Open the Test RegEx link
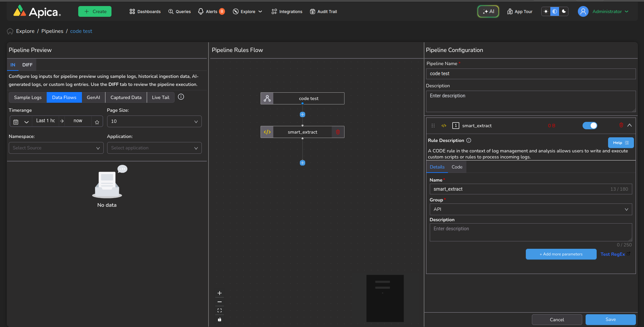Image resolution: width=644 pixels, height=327 pixels. (613, 254)
